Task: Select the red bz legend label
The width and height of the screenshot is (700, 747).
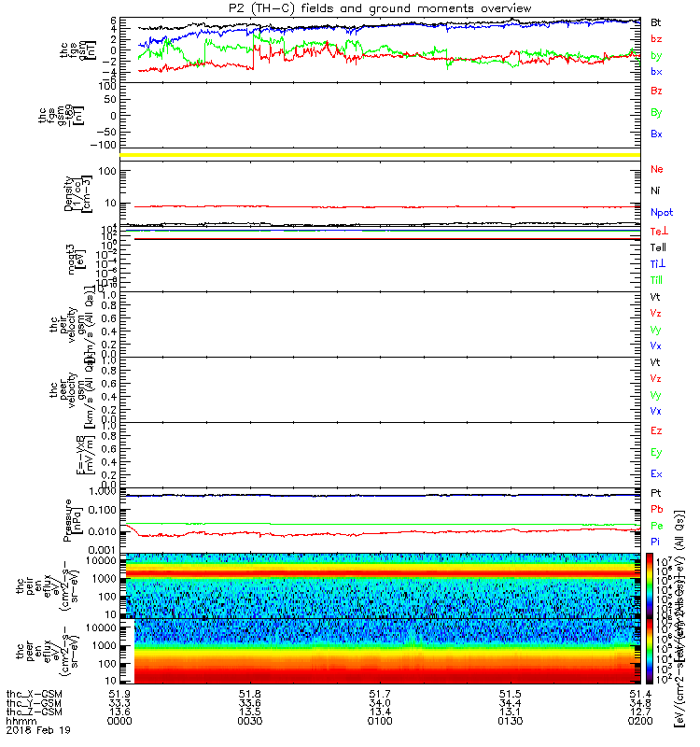Action: tap(656, 39)
